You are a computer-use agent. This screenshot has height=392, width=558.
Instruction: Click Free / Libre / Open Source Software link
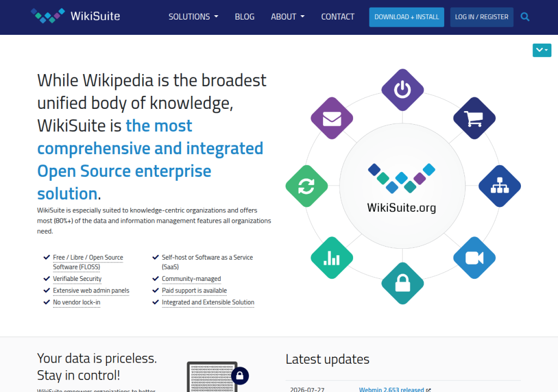click(88, 262)
